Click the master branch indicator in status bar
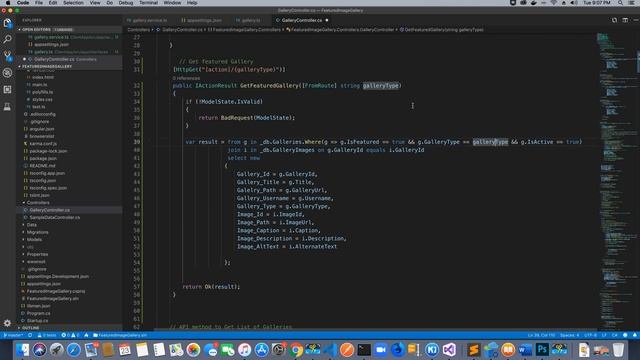The image size is (640, 360). pos(13,335)
